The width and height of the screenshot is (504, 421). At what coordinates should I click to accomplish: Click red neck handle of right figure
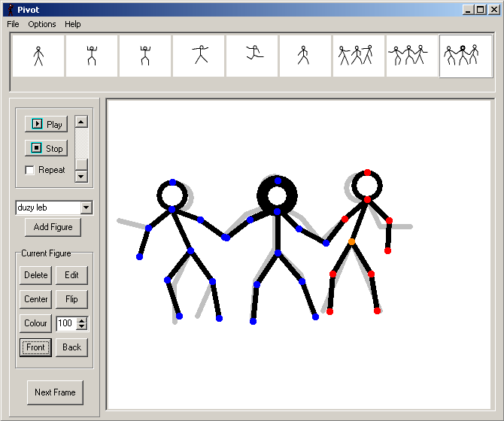[367, 200]
